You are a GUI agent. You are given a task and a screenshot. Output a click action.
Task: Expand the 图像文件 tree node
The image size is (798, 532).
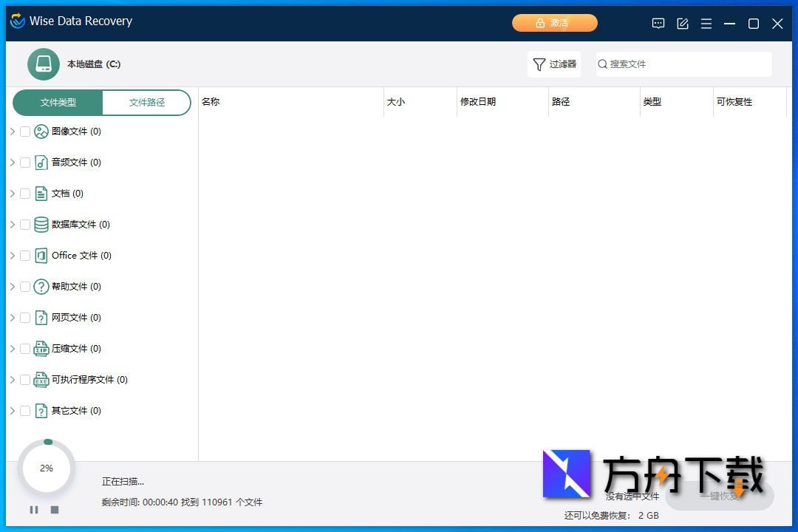pyautogui.click(x=13, y=131)
